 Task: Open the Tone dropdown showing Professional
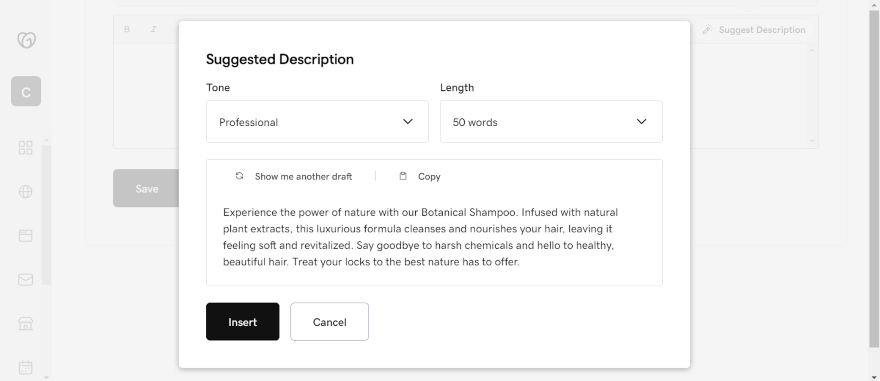(317, 122)
